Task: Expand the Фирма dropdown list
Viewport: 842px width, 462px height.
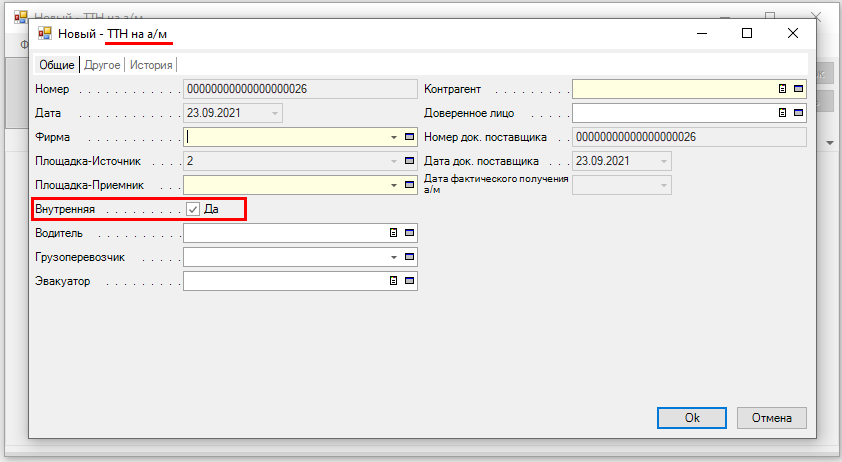Action: click(394, 137)
